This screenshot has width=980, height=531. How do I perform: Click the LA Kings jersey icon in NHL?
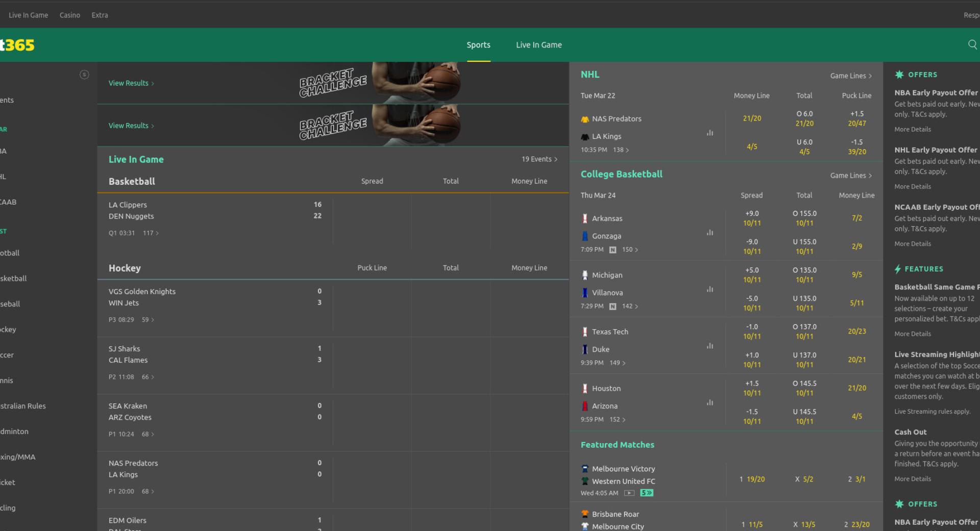(585, 137)
